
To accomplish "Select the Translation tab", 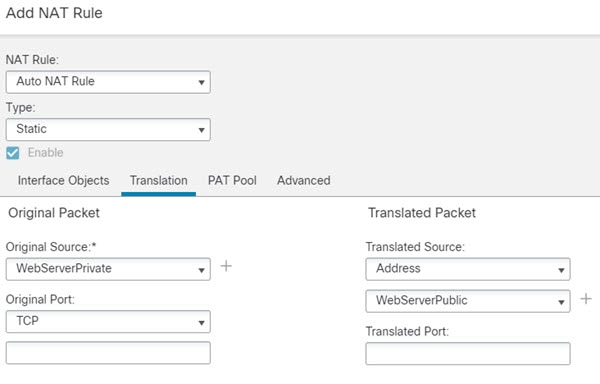I will (158, 181).
